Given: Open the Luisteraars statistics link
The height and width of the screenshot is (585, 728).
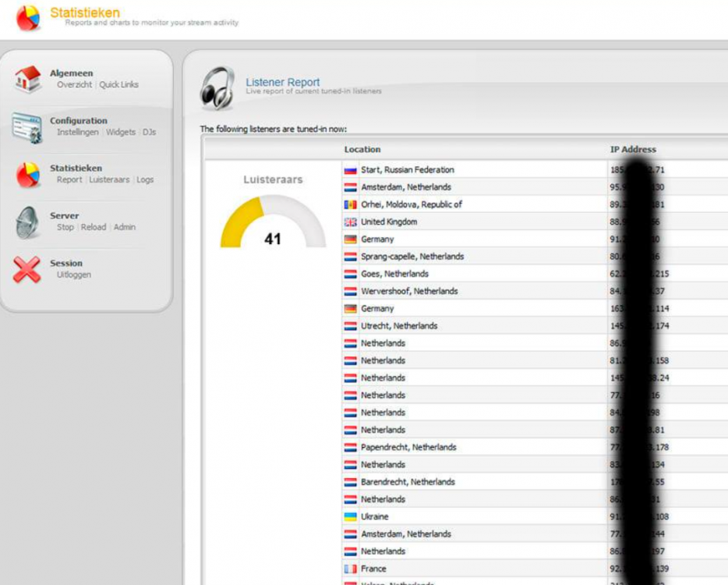Looking at the screenshot, I should coord(109,180).
